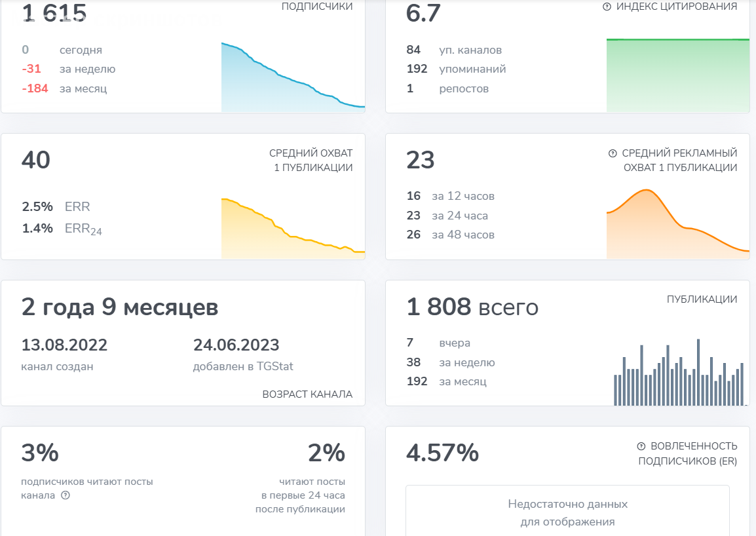Click 'добавлен в TGStat' caption
The height and width of the screenshot is (536, 756).
coord(243,367)
